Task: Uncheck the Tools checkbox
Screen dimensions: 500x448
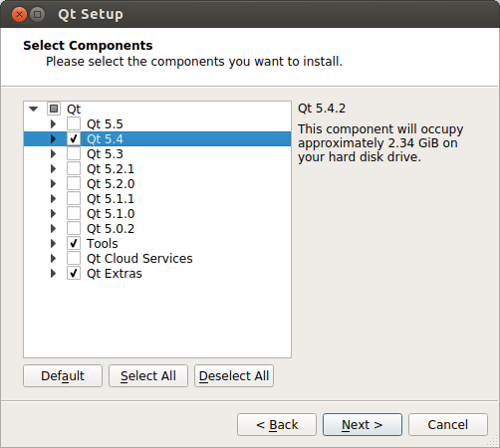Action: [74, 243]
